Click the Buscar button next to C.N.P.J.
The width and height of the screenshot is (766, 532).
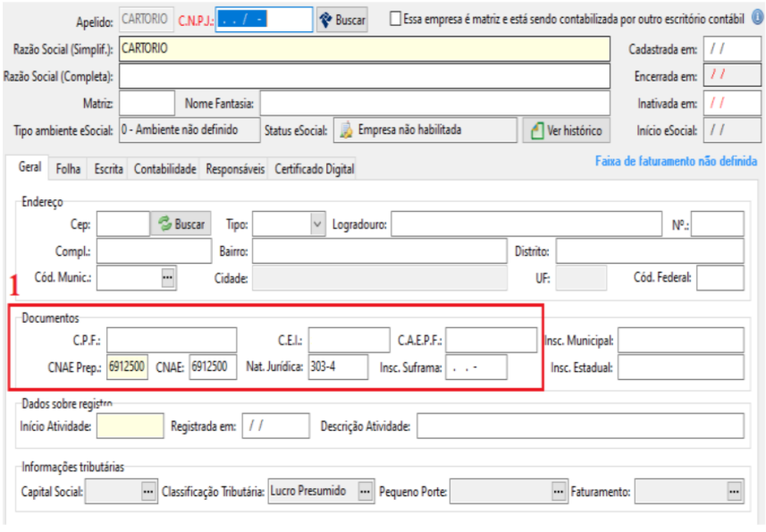(x=342, y=20)
